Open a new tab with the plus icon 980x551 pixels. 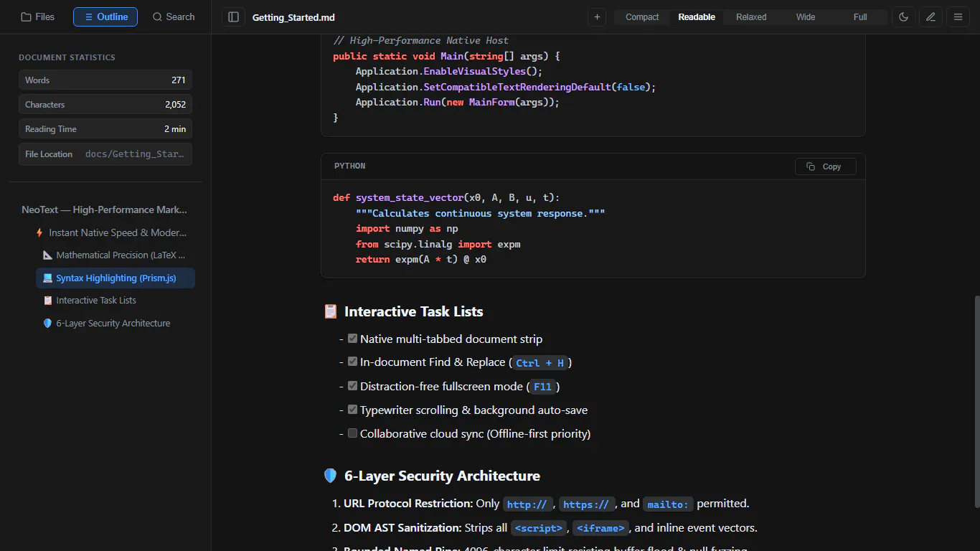coord(597,17)
